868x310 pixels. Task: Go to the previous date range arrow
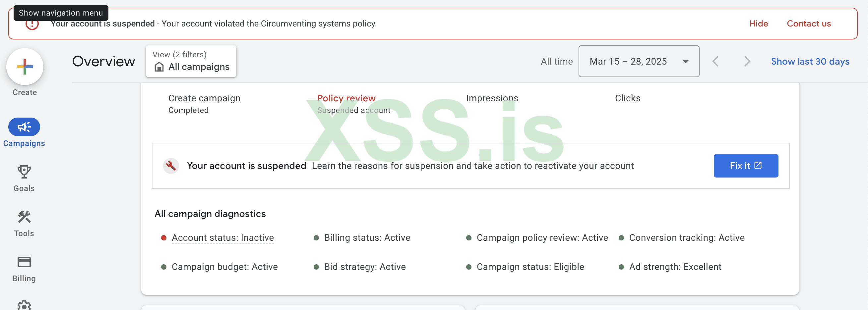point(715,61)
